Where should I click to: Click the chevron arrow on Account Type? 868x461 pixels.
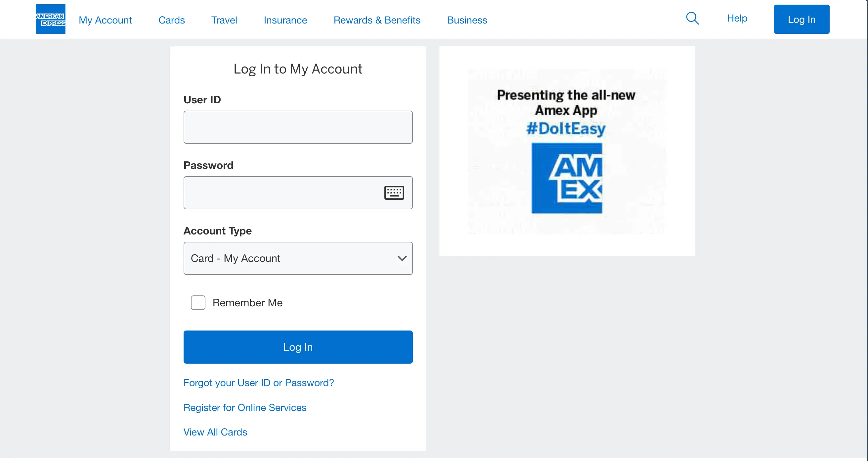[402, 258]
